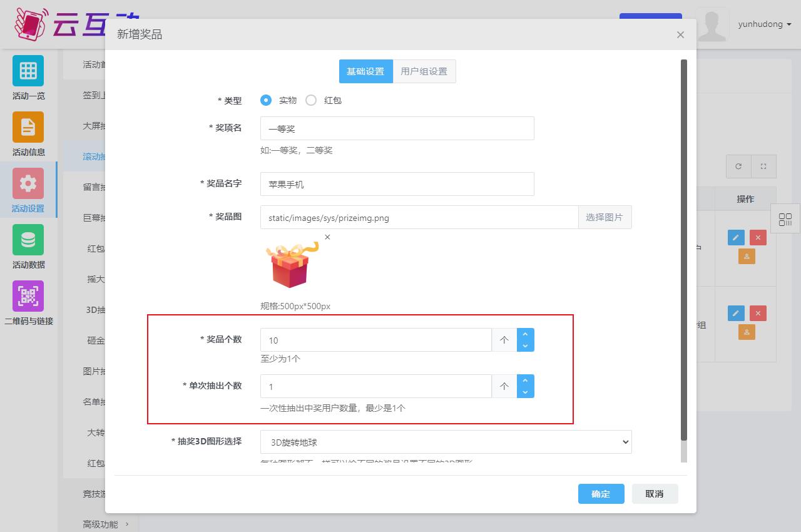Viewport: 801px width, 532px height.
Task: Click the 选择图片 button
Action: coord(604,217)
